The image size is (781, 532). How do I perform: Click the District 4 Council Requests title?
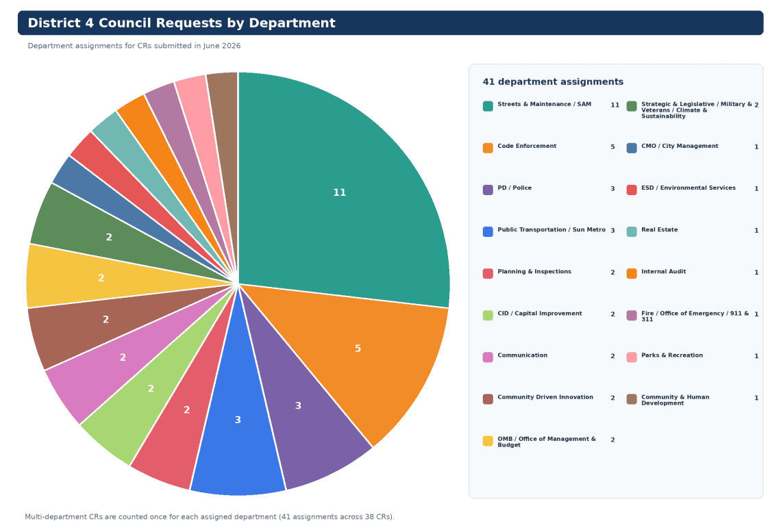tap(182, 23)
